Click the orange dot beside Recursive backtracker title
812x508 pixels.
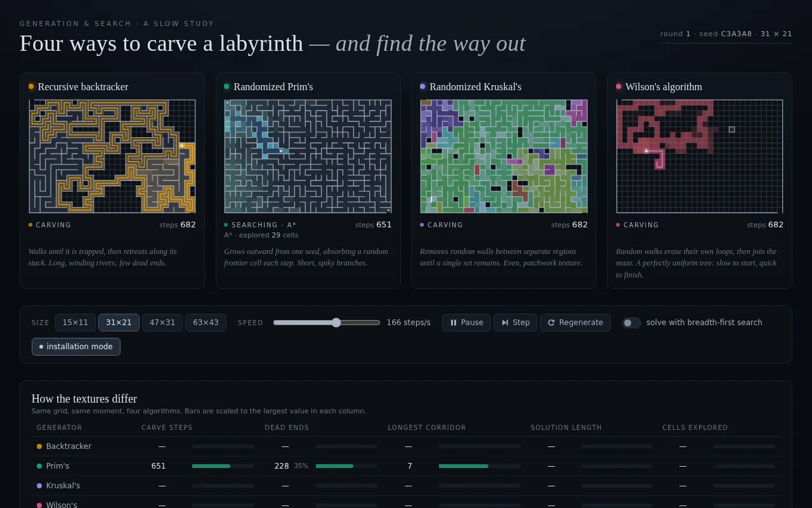31,86
